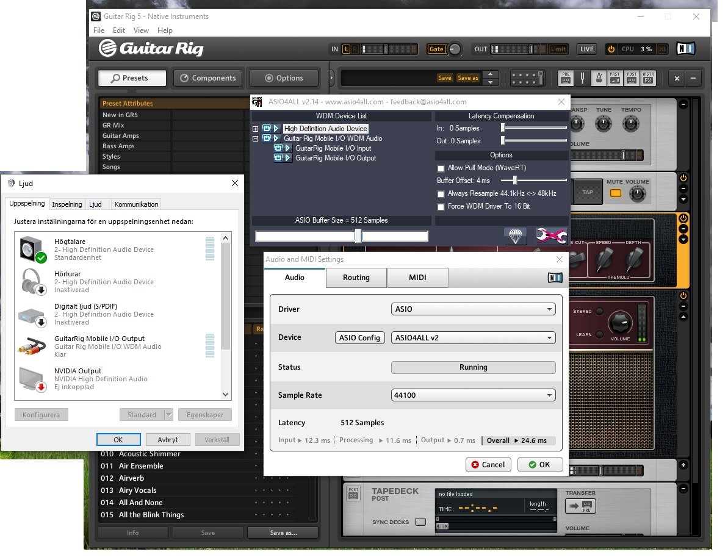Click the NVIDIA Output monitor icon
This screenshot has height=560, width=728.
(32, 379)
